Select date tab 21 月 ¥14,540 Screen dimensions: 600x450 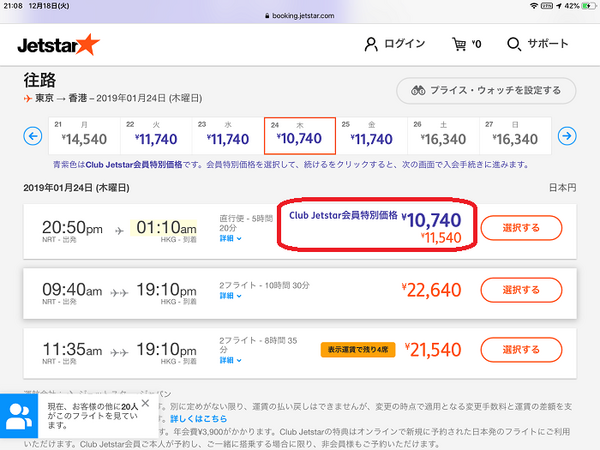[84, 135]
